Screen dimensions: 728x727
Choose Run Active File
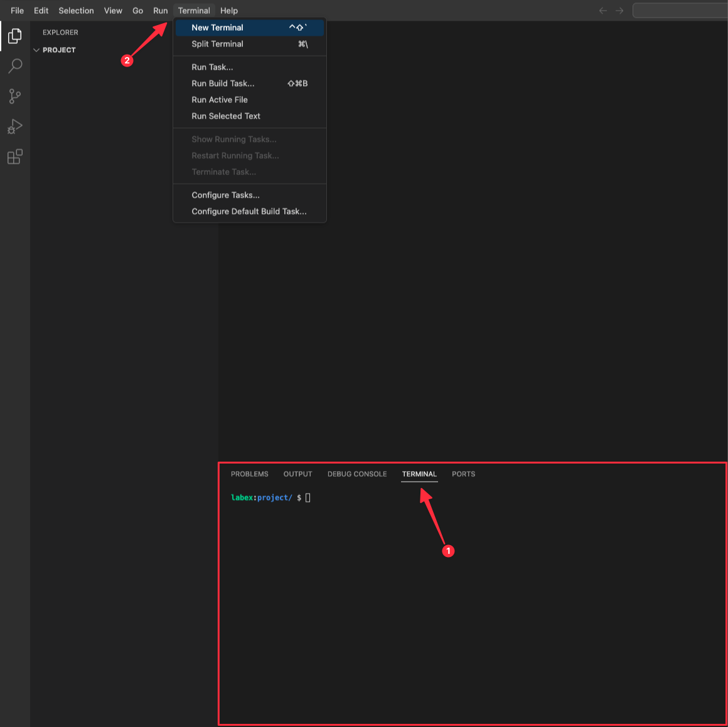pos(220,100)
